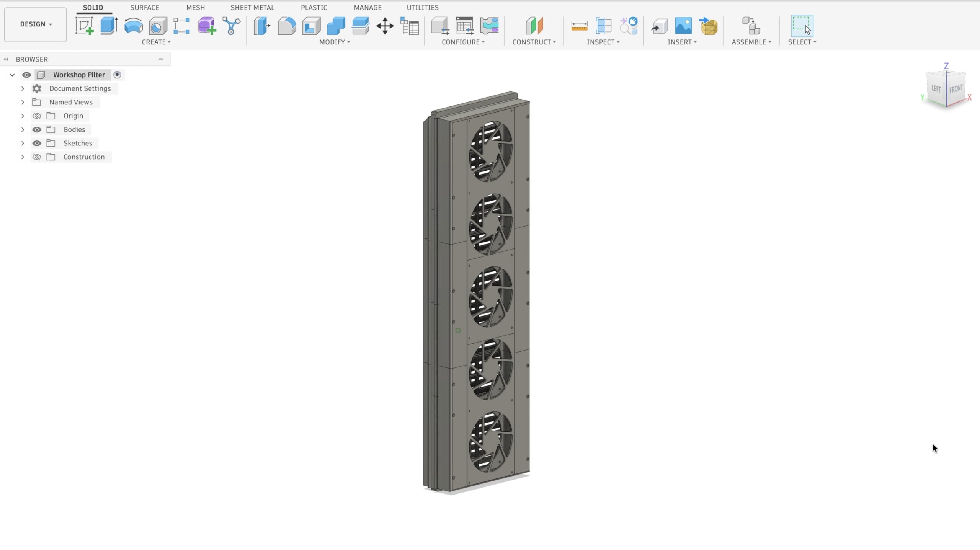Click the configure rules icon

tap(489, 26)
